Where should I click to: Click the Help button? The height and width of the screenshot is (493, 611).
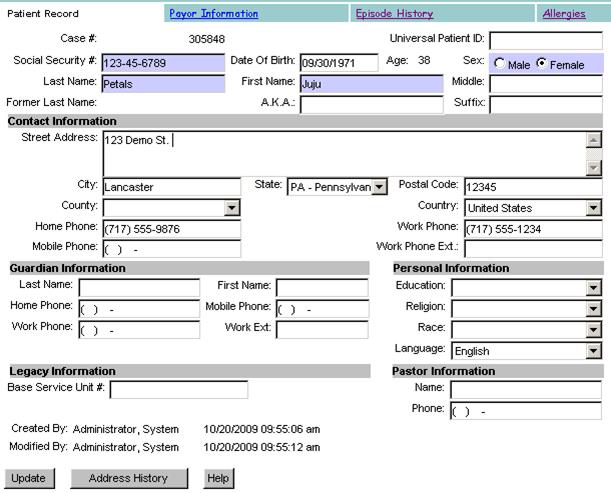click(x=218, y=478)
